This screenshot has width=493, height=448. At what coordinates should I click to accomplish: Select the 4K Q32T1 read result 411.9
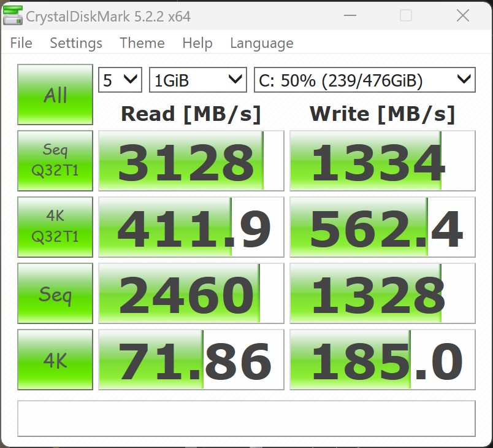(x=191, y=227)
